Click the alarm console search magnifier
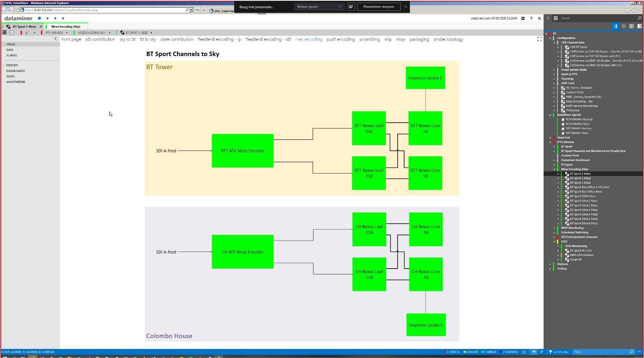 click(631, 352)
